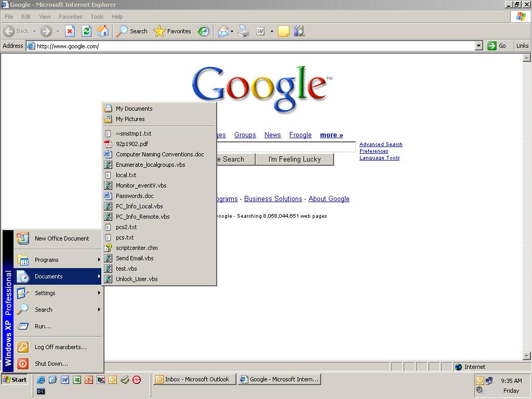532x399 pixels.
Task: Click the Refresh icon on the toolbar
Action: point(87,31)
